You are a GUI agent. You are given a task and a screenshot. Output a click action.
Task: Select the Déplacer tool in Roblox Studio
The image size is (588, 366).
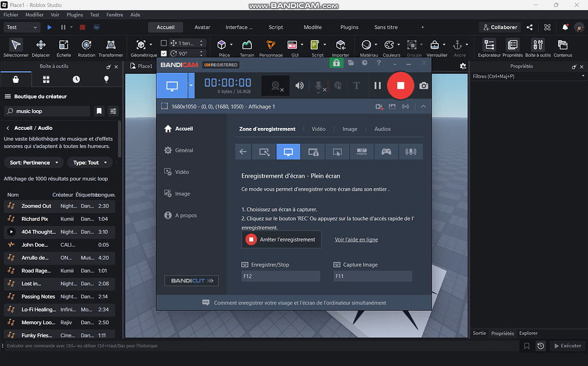click(41, 48)
